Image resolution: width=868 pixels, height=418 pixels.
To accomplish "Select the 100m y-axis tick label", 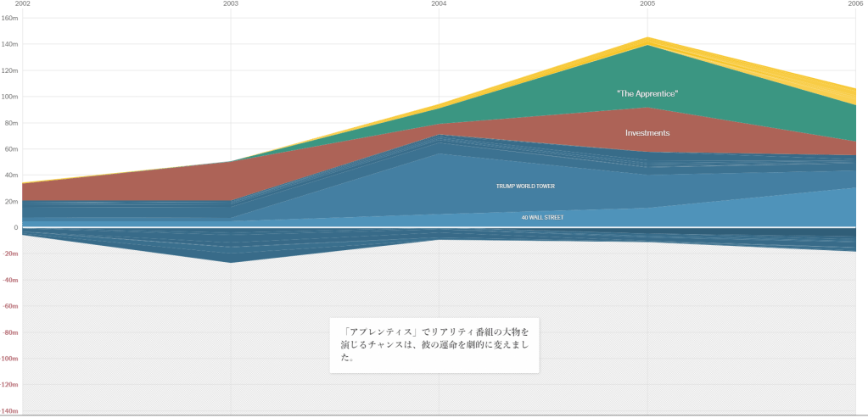I will [x=9, y=97].
